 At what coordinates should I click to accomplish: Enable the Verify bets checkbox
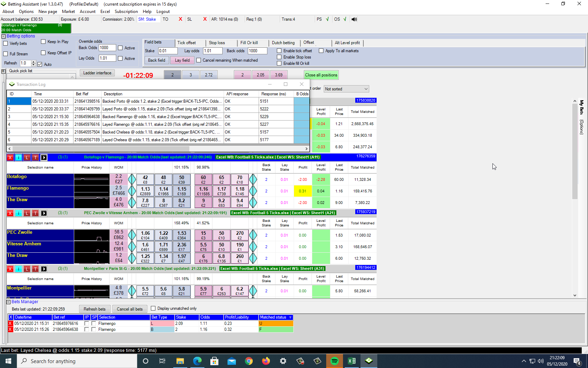[5, 43]
